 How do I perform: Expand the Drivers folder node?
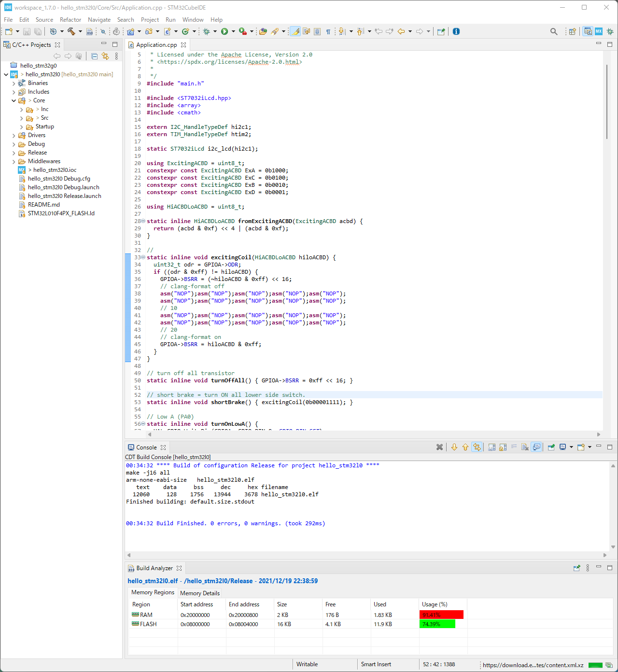[14, 135]
